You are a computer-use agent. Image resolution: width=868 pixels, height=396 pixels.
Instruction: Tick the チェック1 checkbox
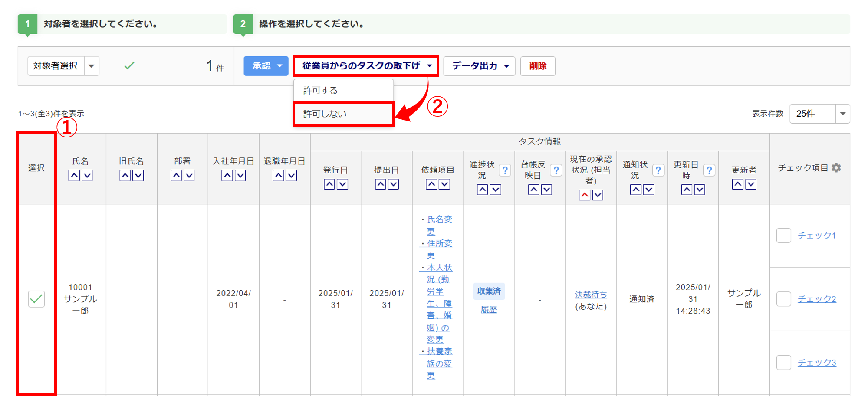783,236
